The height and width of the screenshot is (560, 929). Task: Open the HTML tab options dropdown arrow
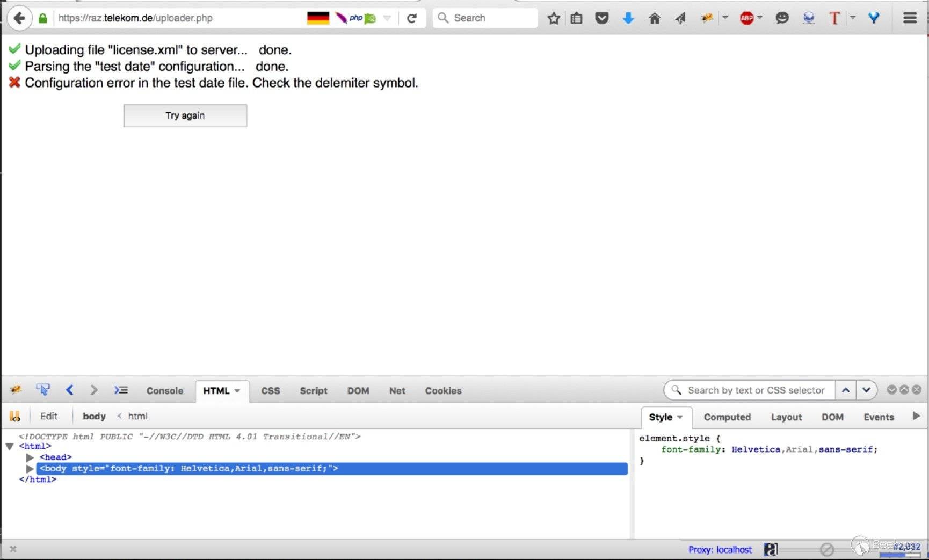click(x=237, y=391)
